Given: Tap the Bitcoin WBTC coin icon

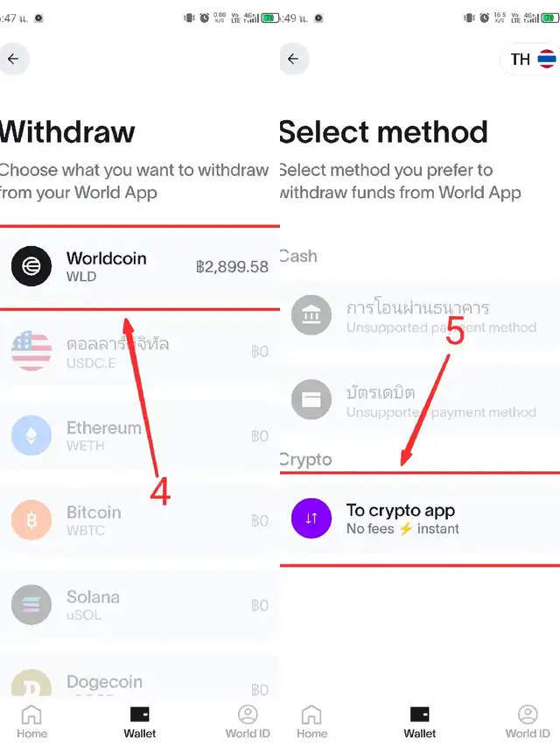Looking at the screenshot, I should 31,520.
